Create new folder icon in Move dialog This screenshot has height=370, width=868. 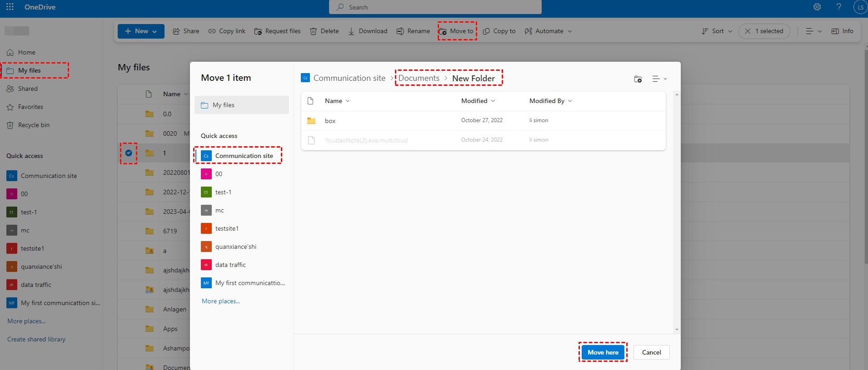(x=638, y=79)
